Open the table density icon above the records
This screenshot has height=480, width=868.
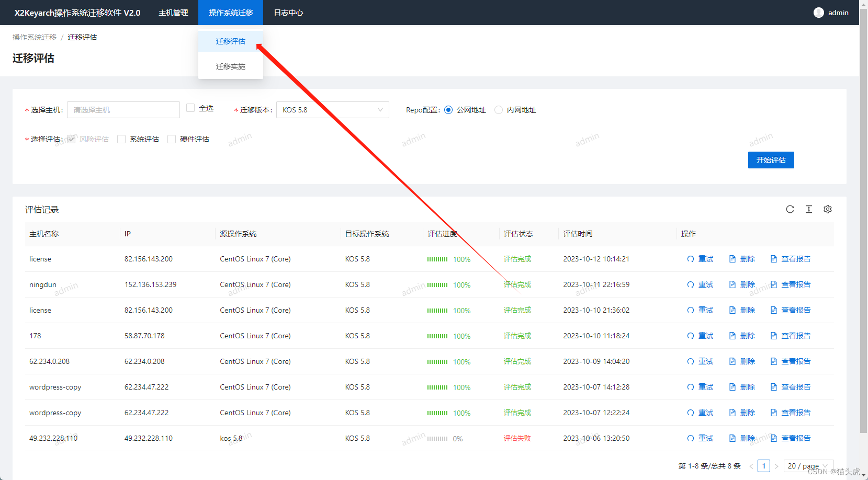[809, 209]
